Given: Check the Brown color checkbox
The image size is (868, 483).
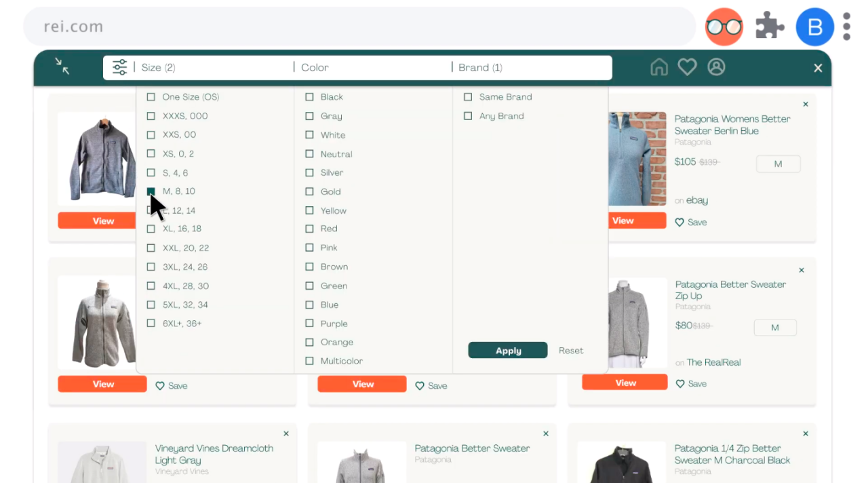Looking at the screenshot, I should (309, 267).
